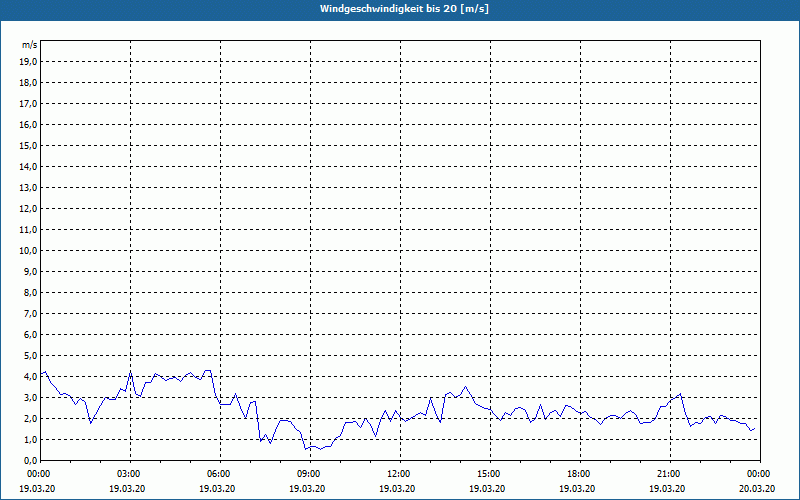The height and width of the screenshot is (500, 800).
Task: Click the 19,0 y-axis label
Action: pos(28,62)
